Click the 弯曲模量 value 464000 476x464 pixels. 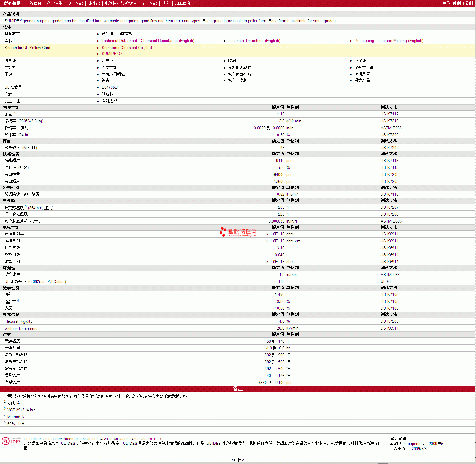point(278,175)
